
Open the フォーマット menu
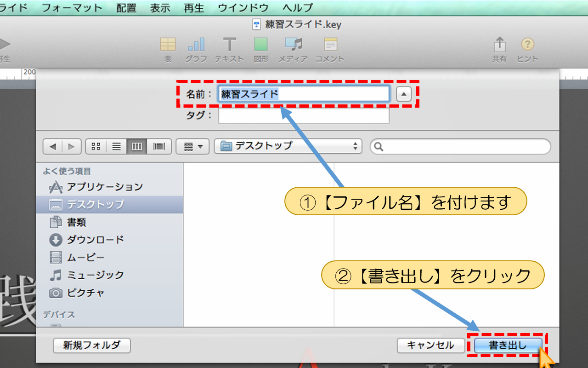pyautogui.click(x=72, y=7)
